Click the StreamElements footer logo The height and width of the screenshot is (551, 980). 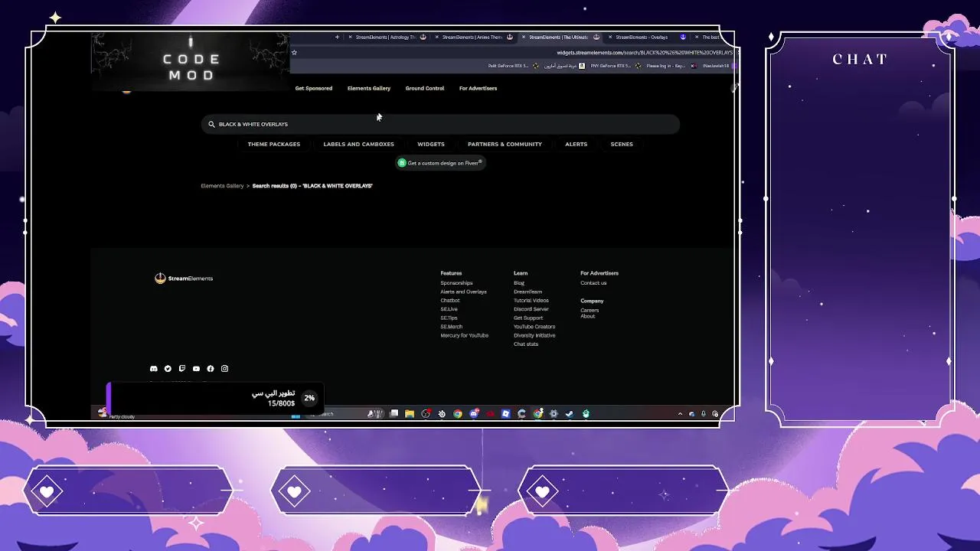(x=184, y=279)
